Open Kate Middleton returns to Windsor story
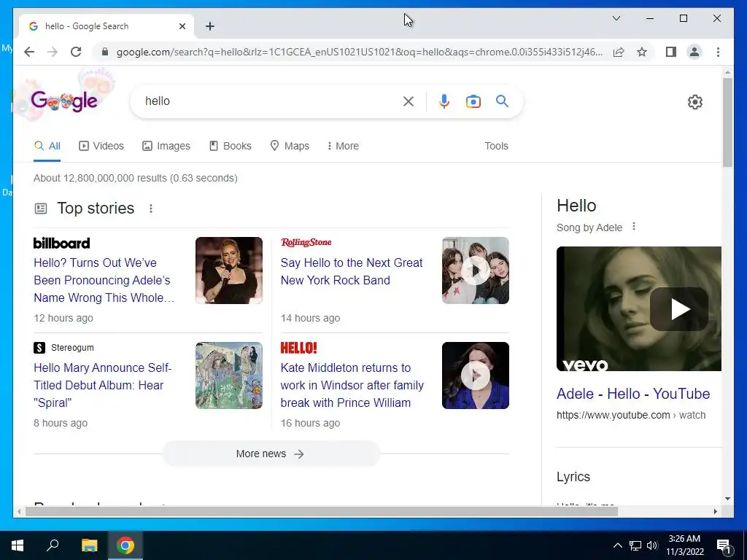 [x=352, y=385]
